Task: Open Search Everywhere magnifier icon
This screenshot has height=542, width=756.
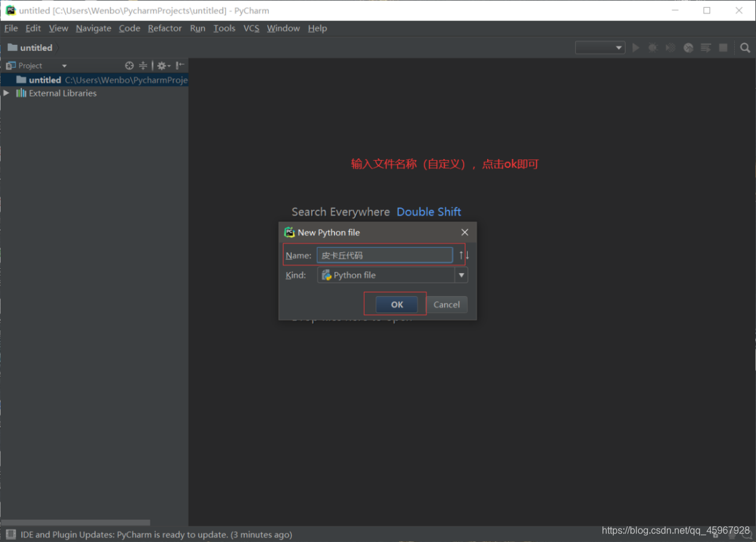Action: click(x=745, y=47)
